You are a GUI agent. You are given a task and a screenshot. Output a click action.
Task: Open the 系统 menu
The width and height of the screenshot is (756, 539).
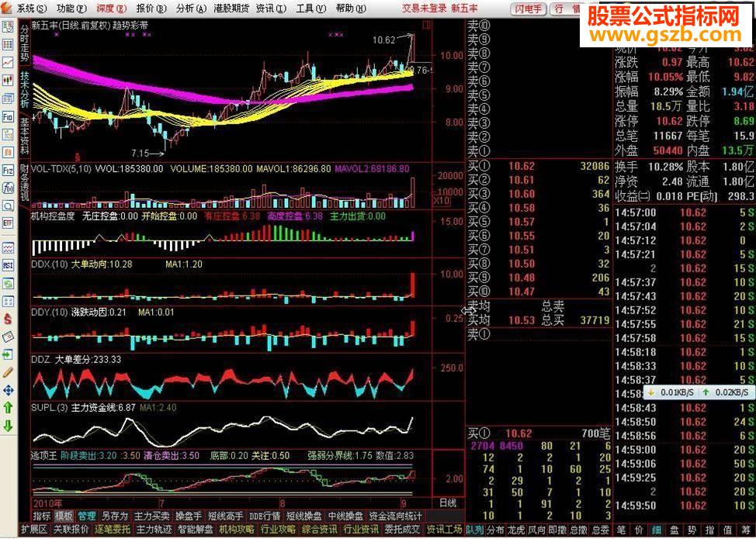(x=32, y=9)
